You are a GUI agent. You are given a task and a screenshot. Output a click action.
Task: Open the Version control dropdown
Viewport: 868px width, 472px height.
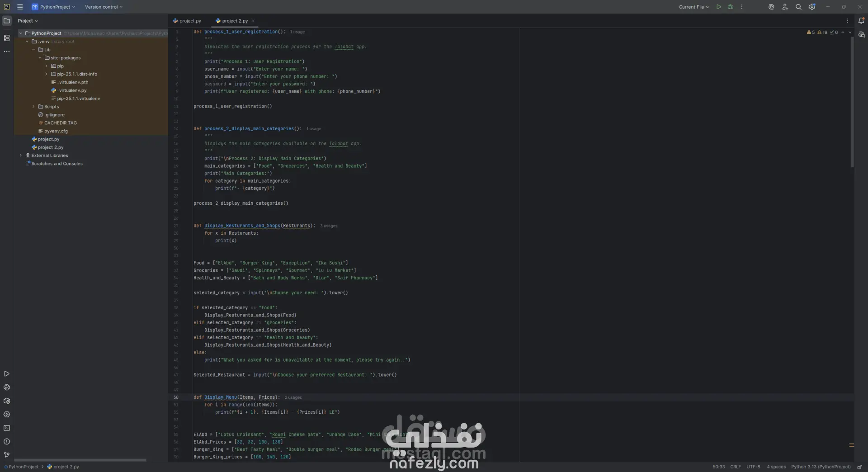click(x=104, y=7)
